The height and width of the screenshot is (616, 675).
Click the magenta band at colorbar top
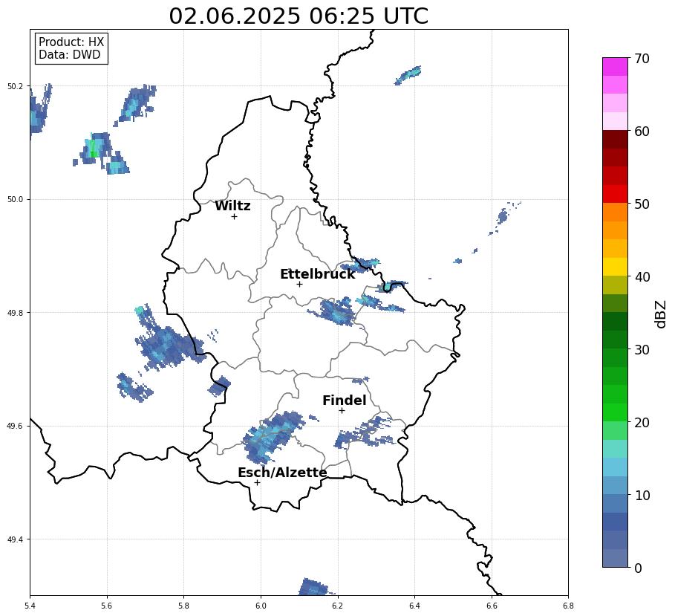615,66
